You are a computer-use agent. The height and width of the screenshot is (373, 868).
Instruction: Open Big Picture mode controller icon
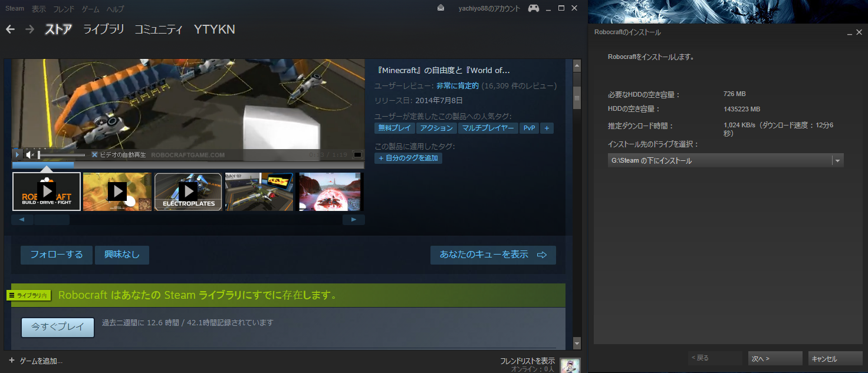pyautogui.click(x=533, y=8)
